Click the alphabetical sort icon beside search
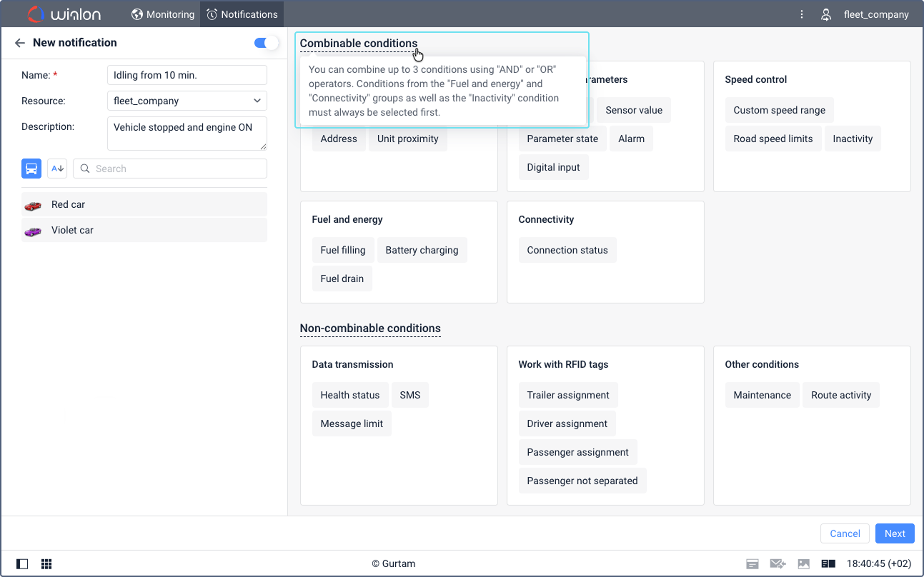This screenshot has width=924, height=577. coord(57,169)
